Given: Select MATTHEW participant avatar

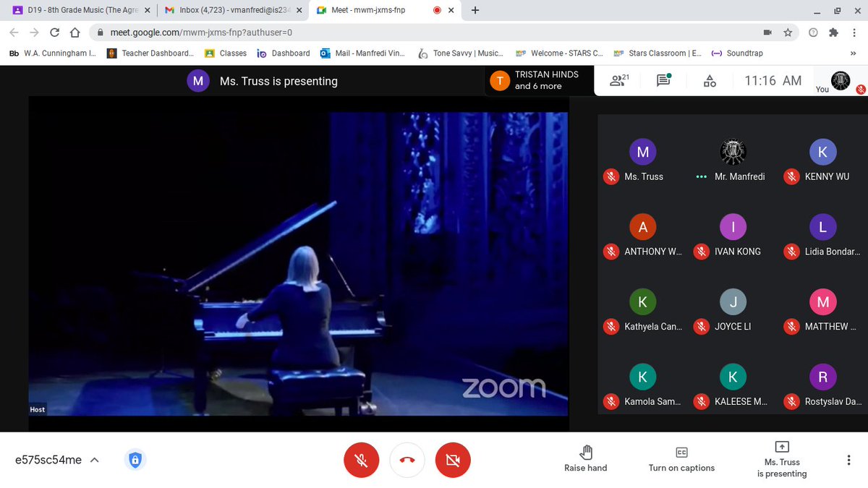Looking at the screenshot, I should 822,302.
